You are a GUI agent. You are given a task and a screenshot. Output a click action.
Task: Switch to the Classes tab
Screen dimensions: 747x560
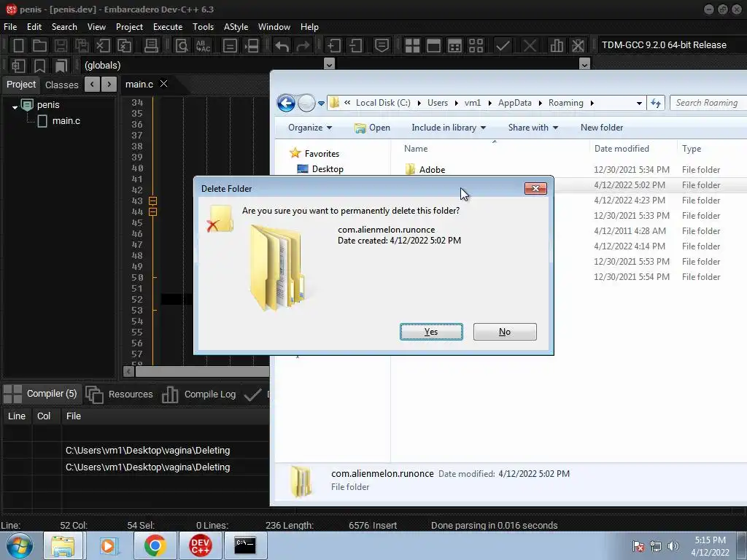(x=61, y=85)
